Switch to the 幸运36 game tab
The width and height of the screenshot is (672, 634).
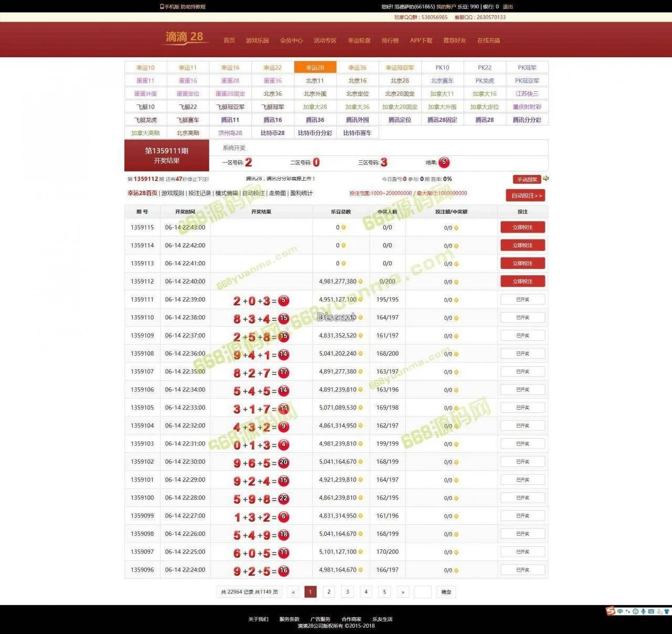click(x=358, y=68)
